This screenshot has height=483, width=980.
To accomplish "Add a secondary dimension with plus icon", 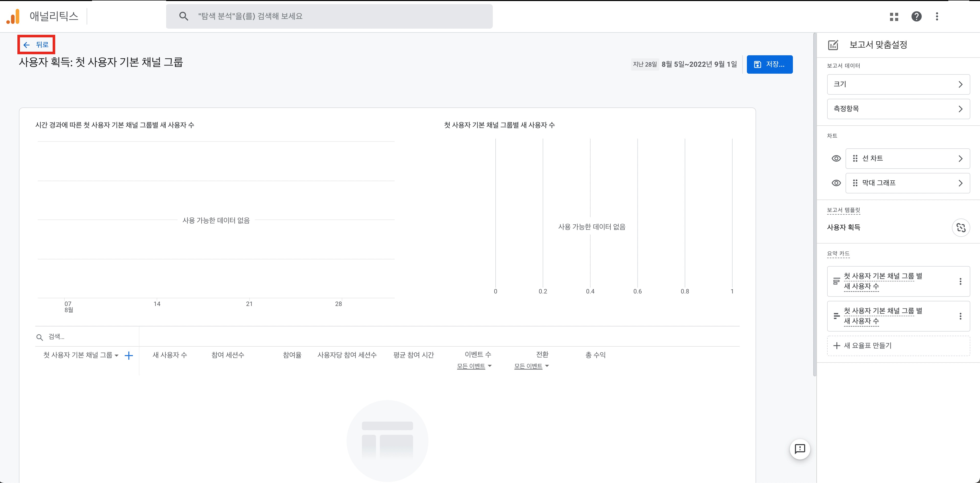I will [x=129, y=356].
